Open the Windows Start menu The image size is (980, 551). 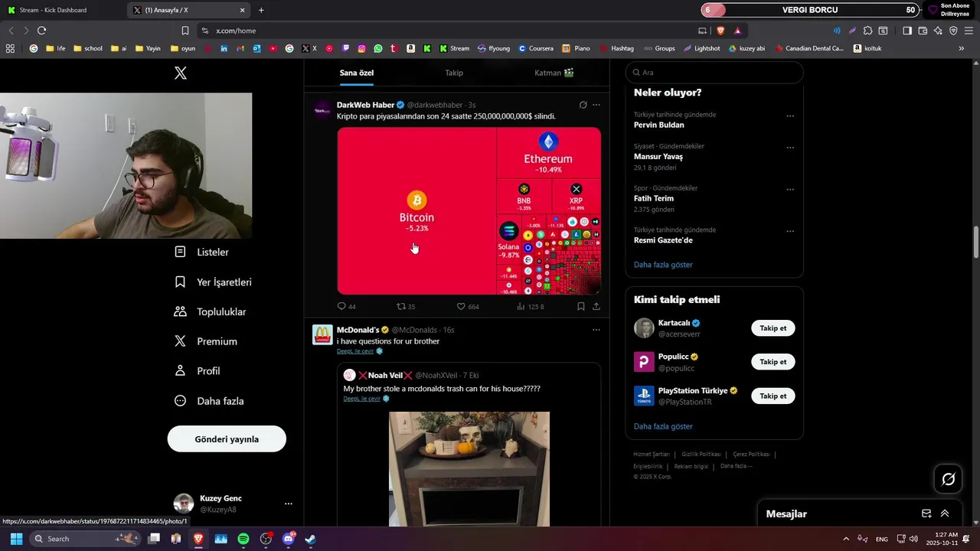(x=16, y=539)
